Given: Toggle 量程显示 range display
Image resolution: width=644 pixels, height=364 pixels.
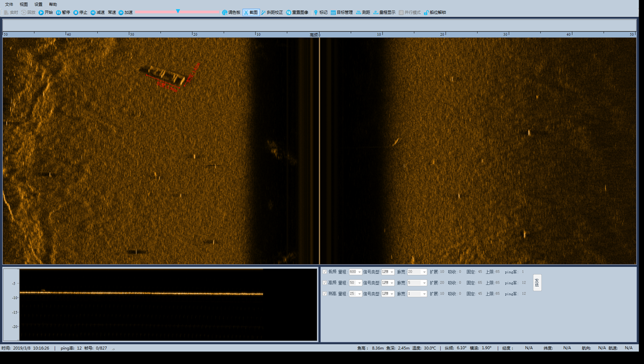Looking at the screenshot, I should tap(384, 12).
